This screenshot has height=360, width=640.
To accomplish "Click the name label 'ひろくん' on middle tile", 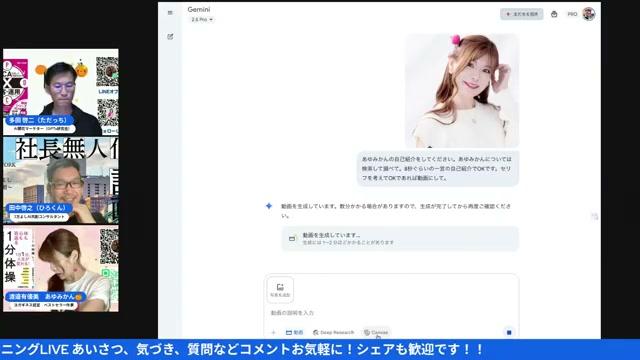I will pos(40,208).
